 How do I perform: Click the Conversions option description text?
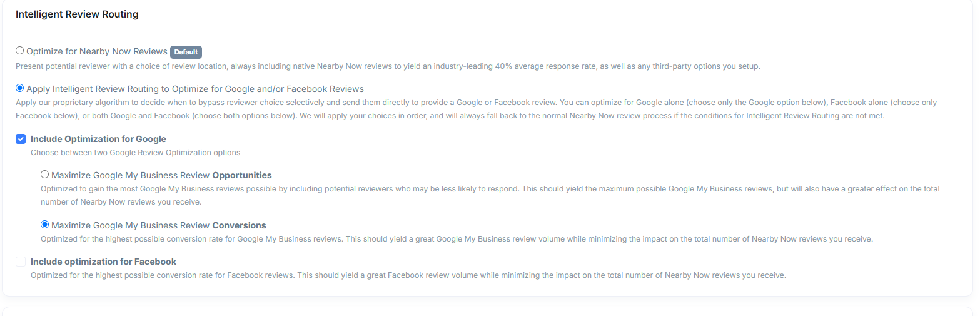click(x=457, y=239)
